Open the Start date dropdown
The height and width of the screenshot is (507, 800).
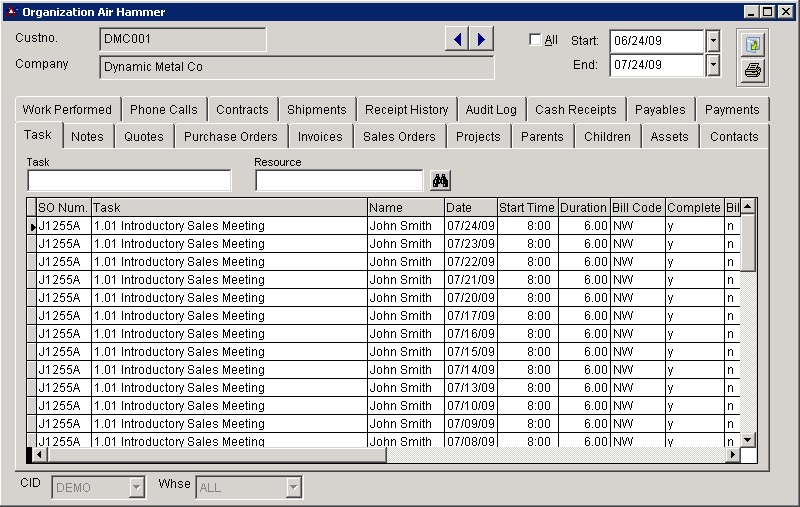pos(713,41)
